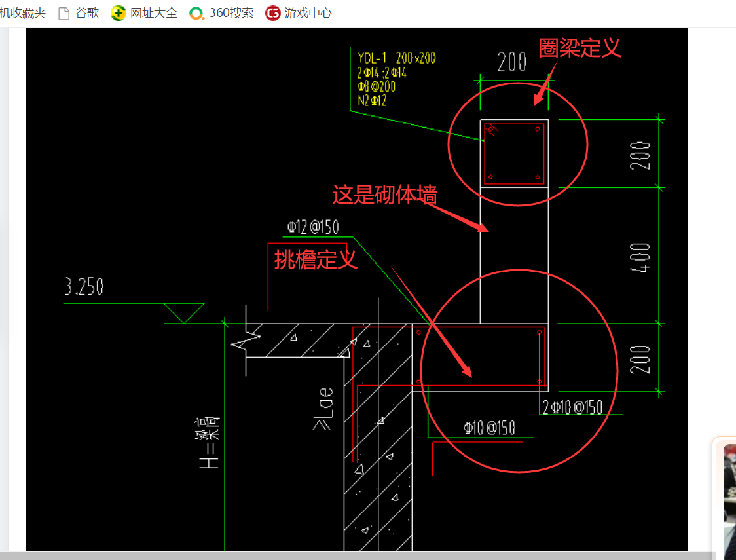Click the Φ12@150 rebar annotation

tap(313, 228)
